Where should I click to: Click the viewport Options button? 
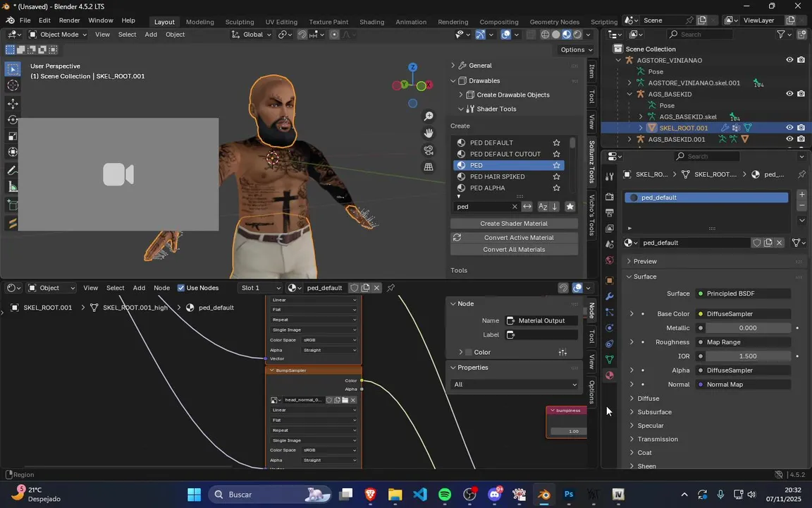[x=577, y=50]
